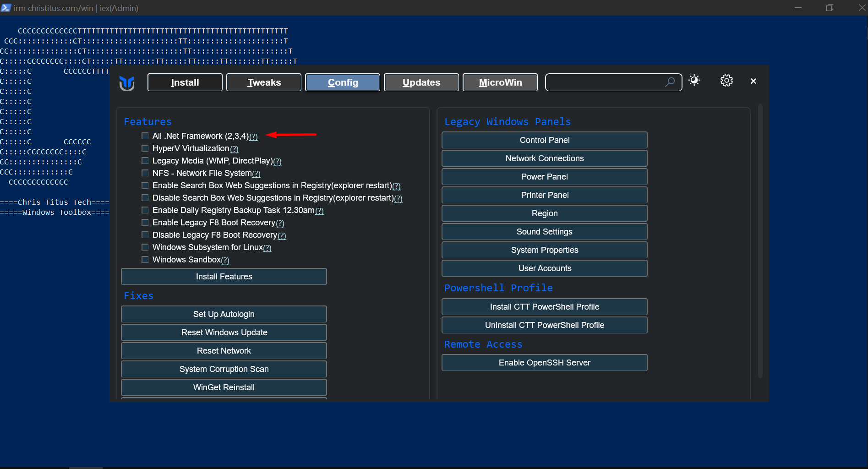Open User Accounts panel
This screenshot has height=469, width=868.
(x=545, y=268)
